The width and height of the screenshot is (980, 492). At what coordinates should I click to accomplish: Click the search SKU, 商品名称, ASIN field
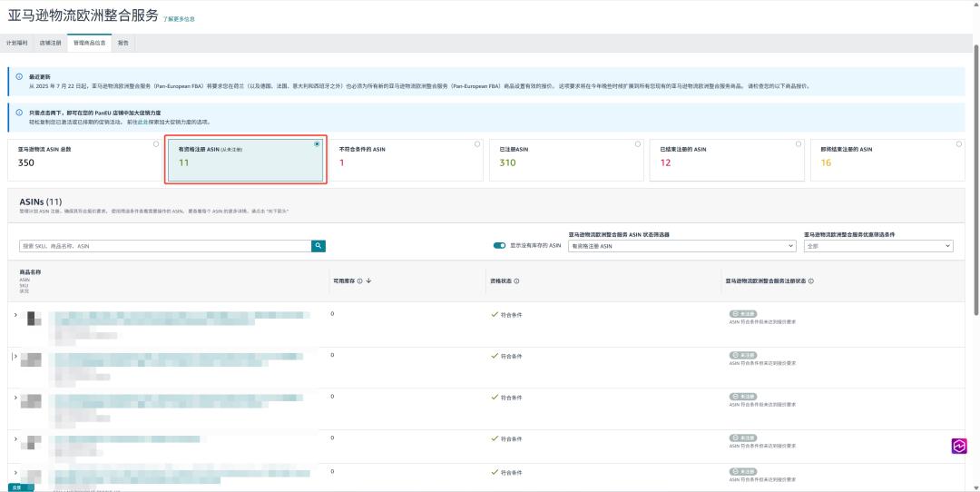(165, 246)
